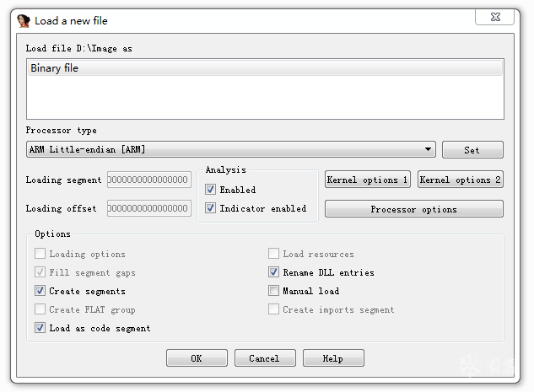This screenshot has height=392, width=534.
Task: Click the OK button
Action: click(x=197, y=358)
